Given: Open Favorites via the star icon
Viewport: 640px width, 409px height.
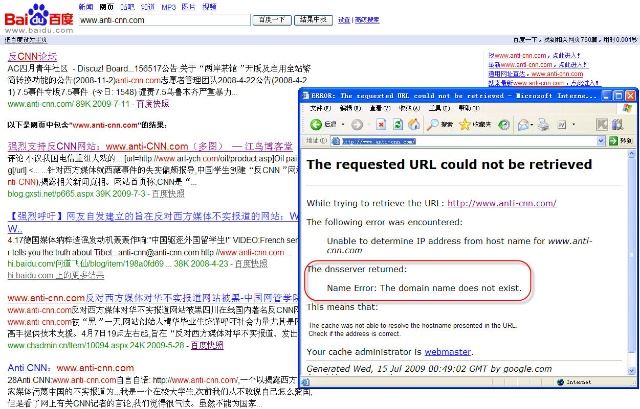Looking at the screenshot, I should pos(465,124).
